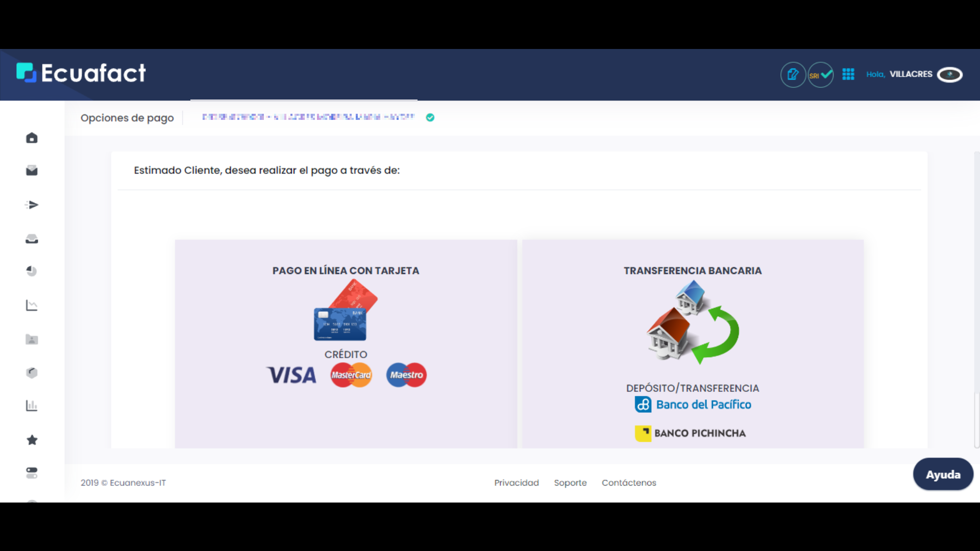The image size is (980, 551).
Task: Click the VISA card logo
Action: click(292, 375)
